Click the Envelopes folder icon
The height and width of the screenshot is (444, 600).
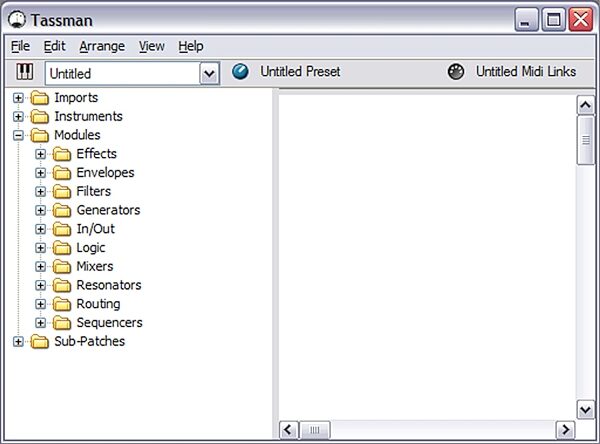(62, 173)
